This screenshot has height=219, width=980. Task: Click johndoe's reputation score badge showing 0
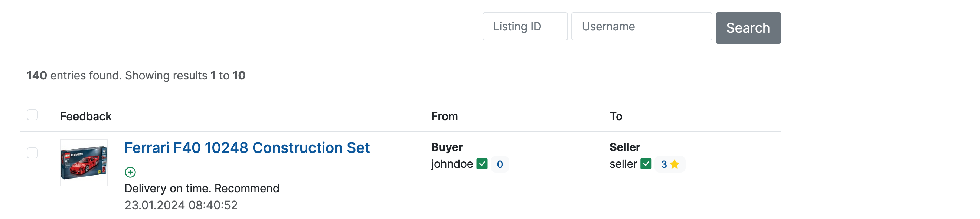coord(500,164)
